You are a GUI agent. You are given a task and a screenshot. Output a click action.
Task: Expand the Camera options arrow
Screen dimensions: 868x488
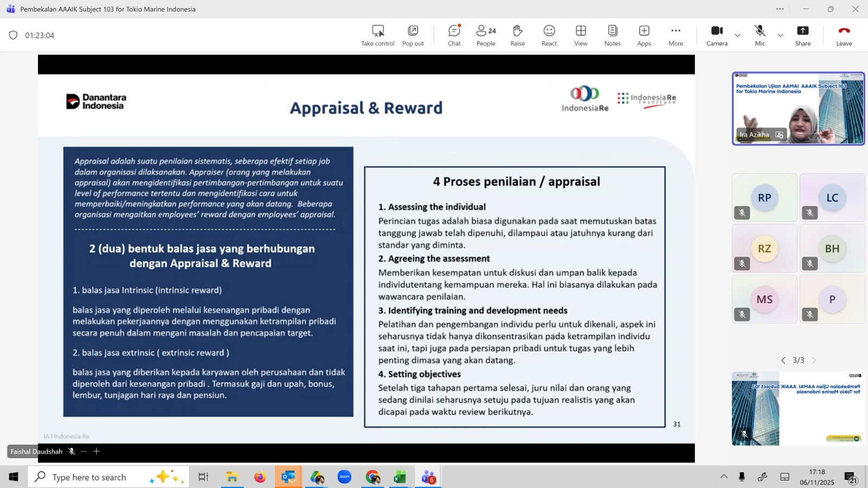pyautogui.click(x=737, y=35)
